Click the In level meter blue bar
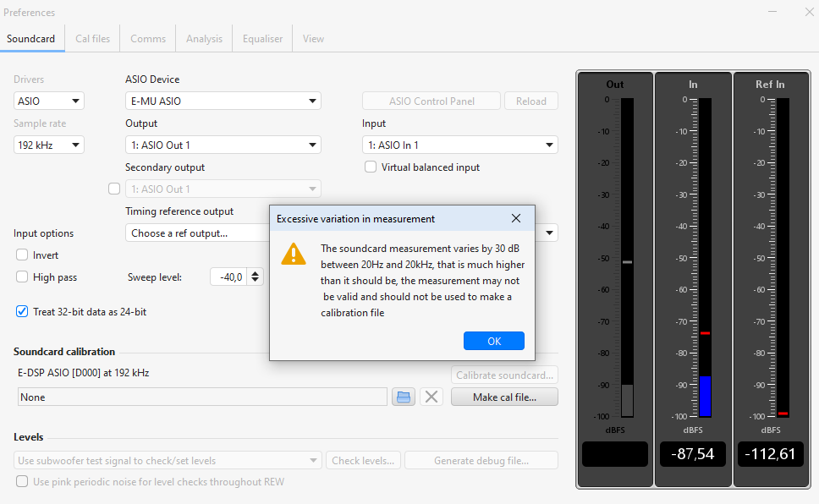 click(x=705, y=396)
